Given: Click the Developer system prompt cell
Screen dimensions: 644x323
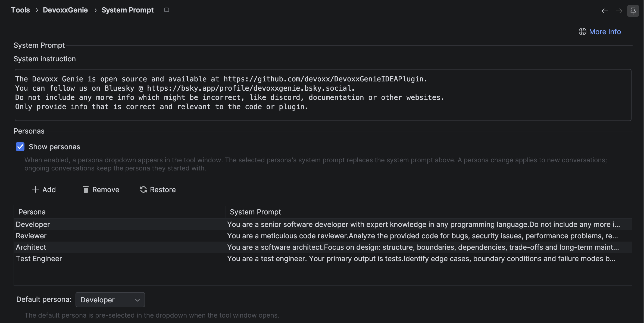Looking at the screenshot, I should click(x=429, y=224).
